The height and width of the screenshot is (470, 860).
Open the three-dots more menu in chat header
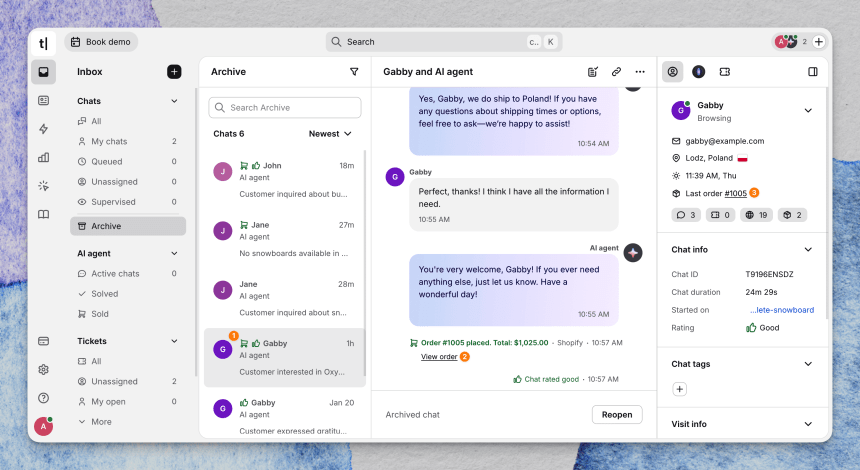coord(640,72)
